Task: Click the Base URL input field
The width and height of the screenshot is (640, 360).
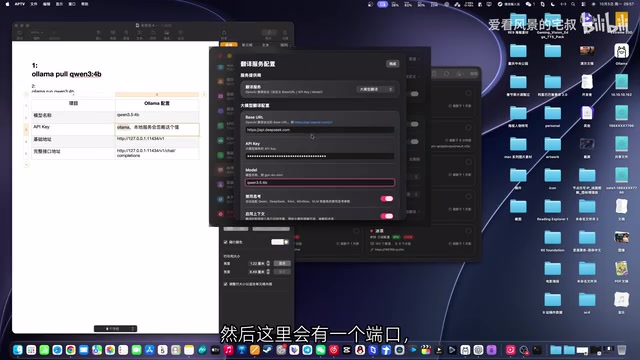Action: pos(320,130)
